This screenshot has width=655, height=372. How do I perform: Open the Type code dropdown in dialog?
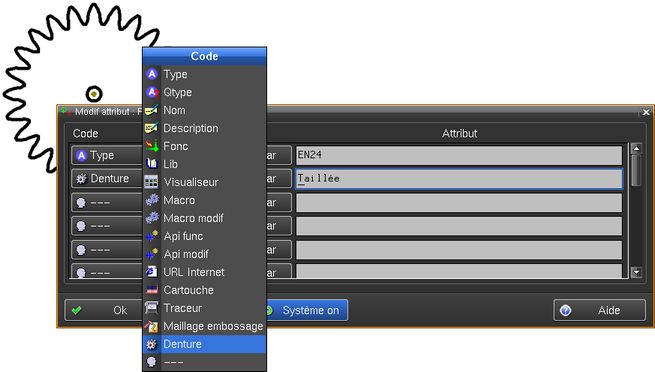click(x=107, y=155)
